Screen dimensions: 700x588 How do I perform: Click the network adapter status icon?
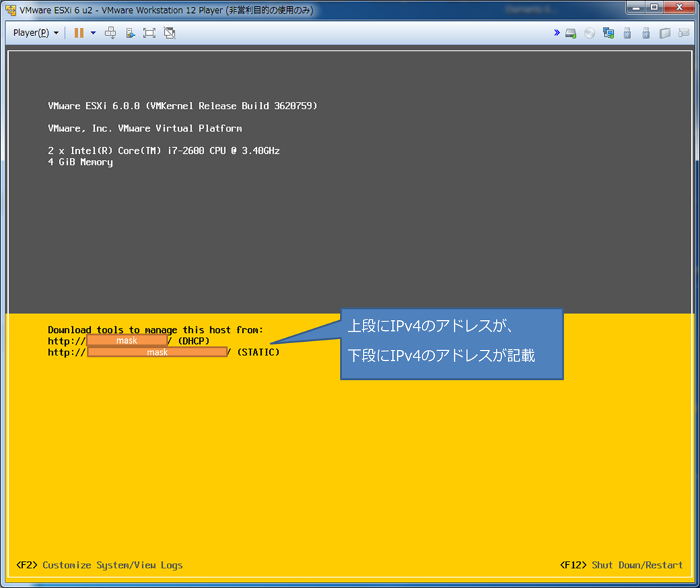coord(608,33)
